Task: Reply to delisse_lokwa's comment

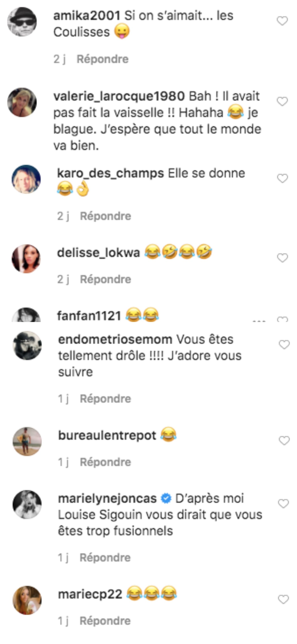Action: click(x=105, y=279)
